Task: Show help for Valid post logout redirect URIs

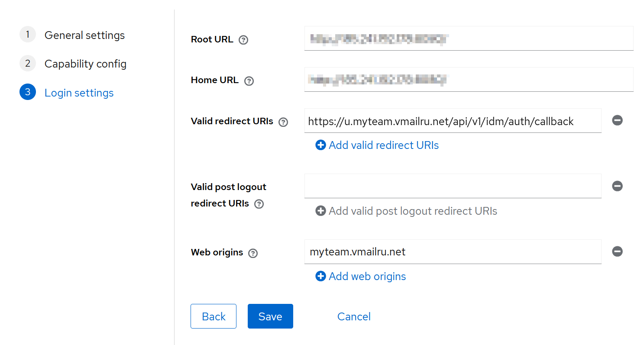Action: [x=259, y=204]
